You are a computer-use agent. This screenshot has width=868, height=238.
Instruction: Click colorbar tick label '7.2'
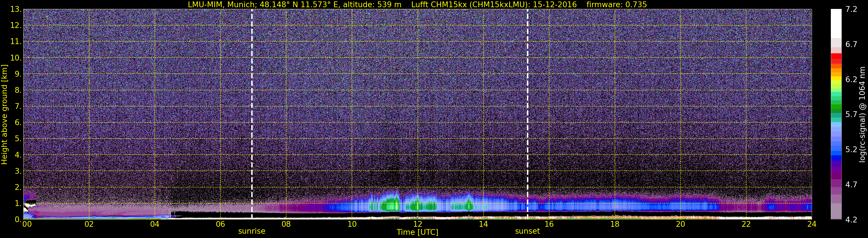tap(851, 10)
